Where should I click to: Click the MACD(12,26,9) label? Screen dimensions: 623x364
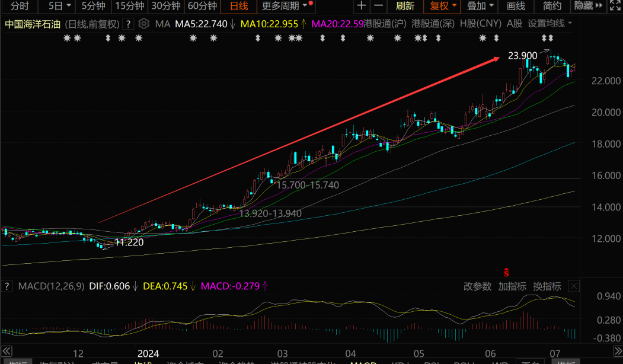(x=51, y=286)
